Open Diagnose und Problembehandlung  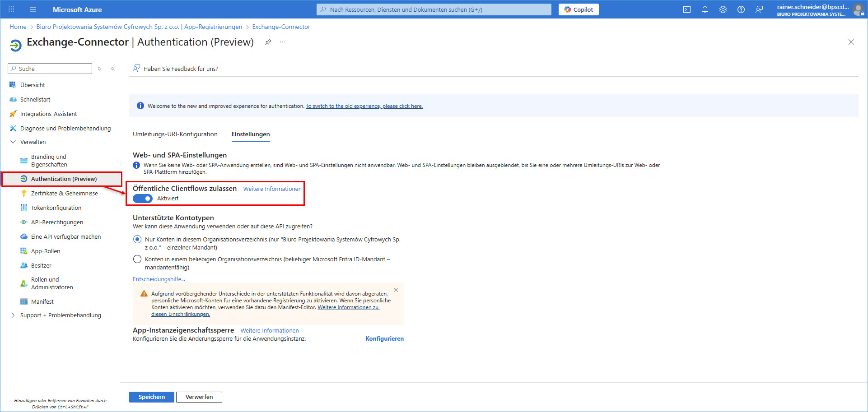click(65, 128)
